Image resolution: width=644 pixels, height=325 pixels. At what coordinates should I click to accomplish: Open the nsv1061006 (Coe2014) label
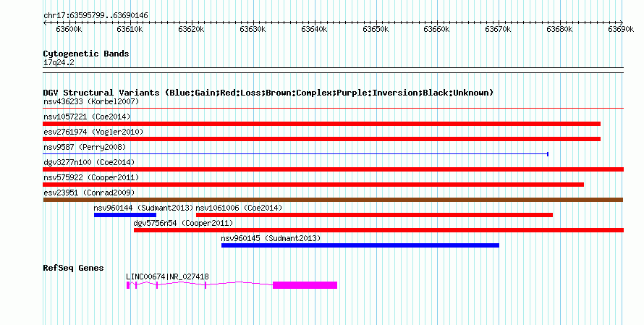pos(239,208)
